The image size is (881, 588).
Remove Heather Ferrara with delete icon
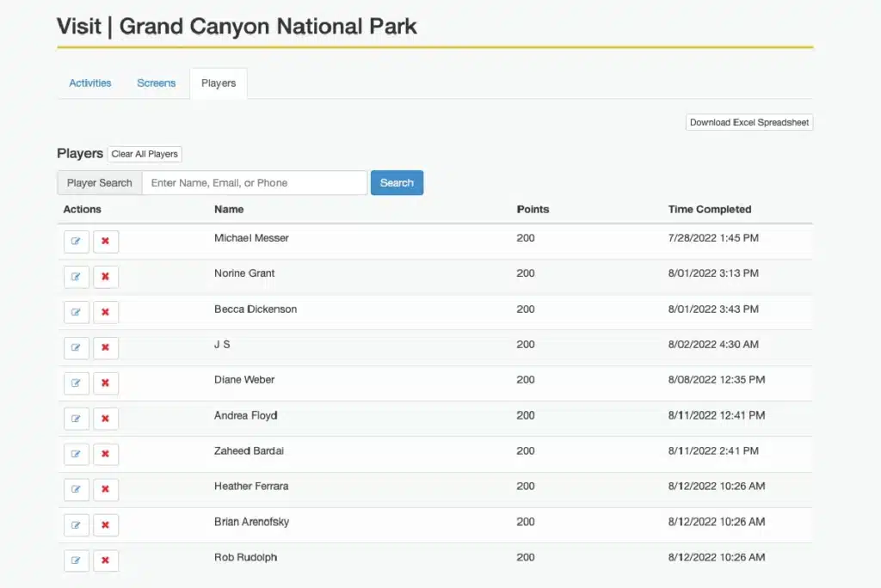click(x=105, y=490)
